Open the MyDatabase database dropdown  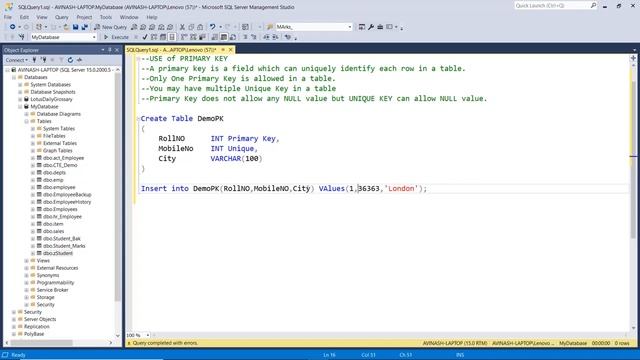tap(94, 37)
